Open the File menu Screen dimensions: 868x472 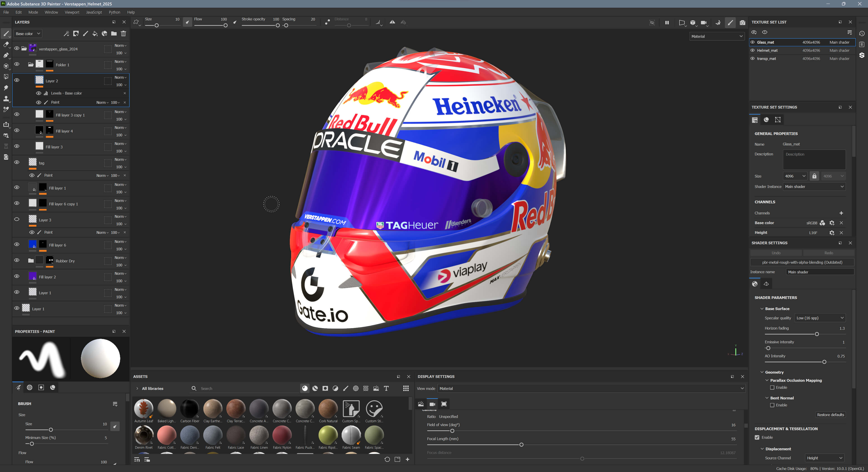[x=6, y=12]
